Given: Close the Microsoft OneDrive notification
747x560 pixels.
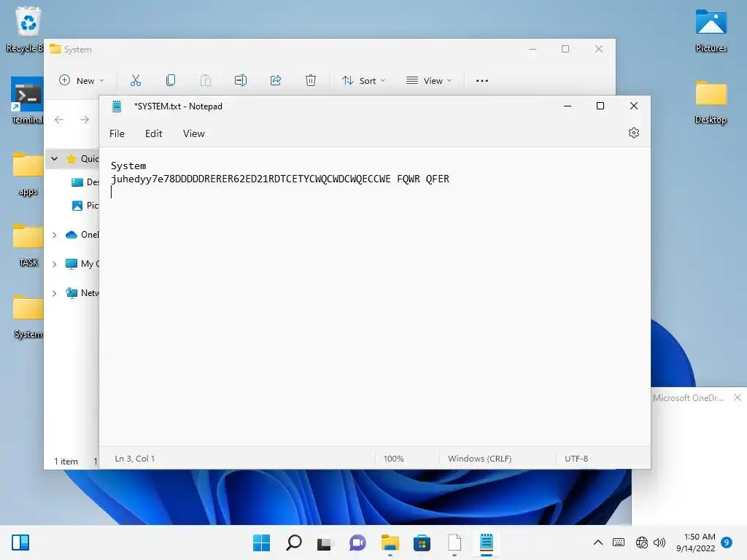Looking at the screenshot, I should point(737,397).
